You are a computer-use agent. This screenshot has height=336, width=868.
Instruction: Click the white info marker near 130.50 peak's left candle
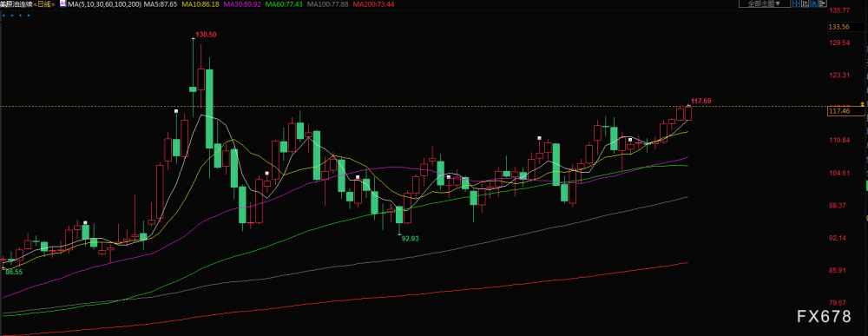(176, 111)
